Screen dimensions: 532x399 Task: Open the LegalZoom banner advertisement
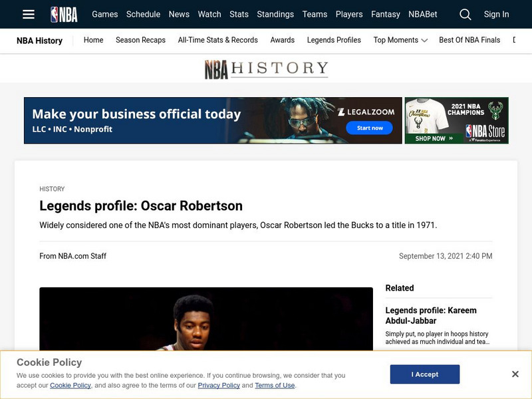point(213,120)
